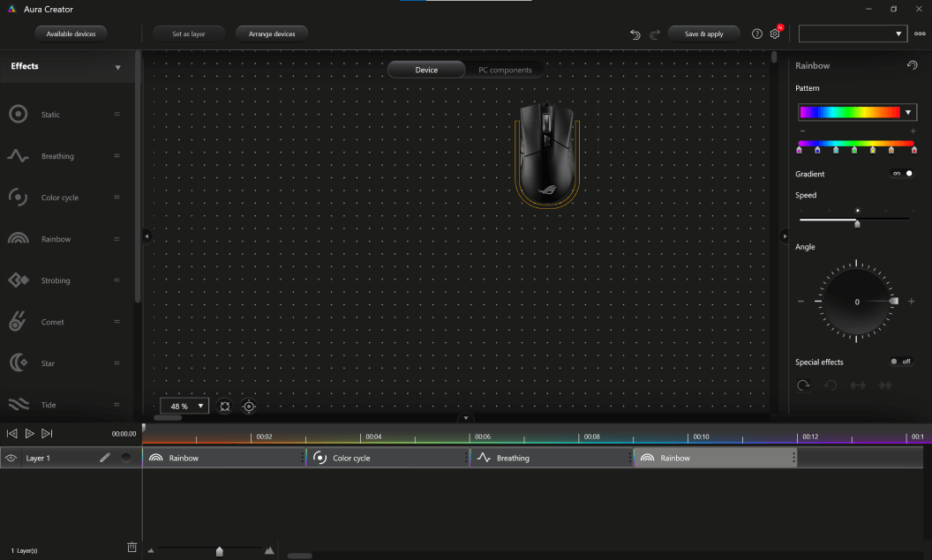Click Layer 1 color circle toggle
The height and width of the screenshot is (560, 932).
point(126,458)
